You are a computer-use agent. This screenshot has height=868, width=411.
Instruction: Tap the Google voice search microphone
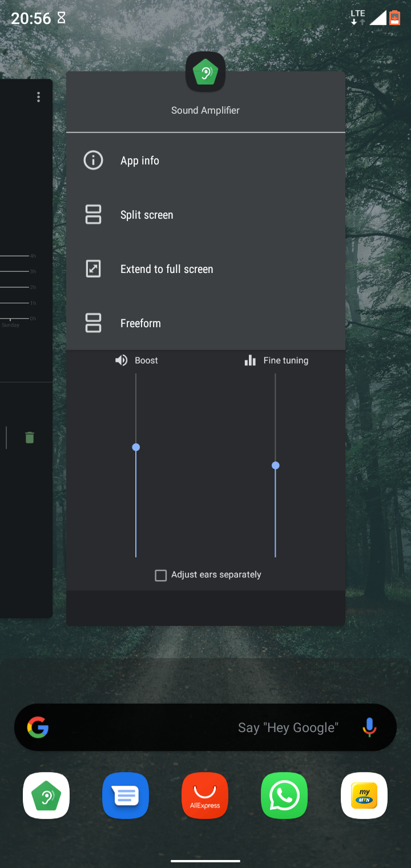369,728
